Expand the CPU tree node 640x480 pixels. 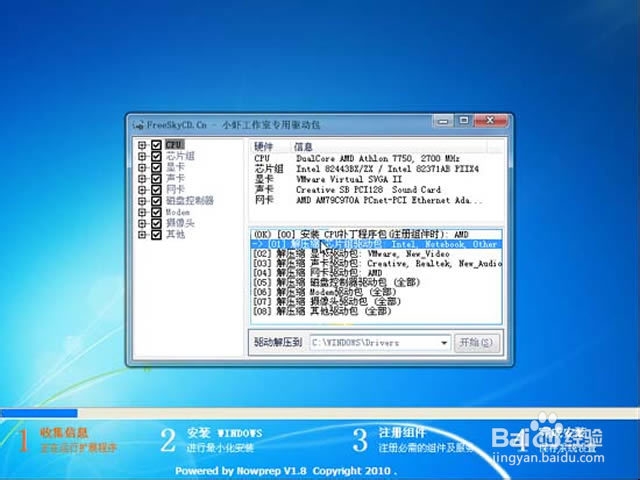tap(142, 145)
